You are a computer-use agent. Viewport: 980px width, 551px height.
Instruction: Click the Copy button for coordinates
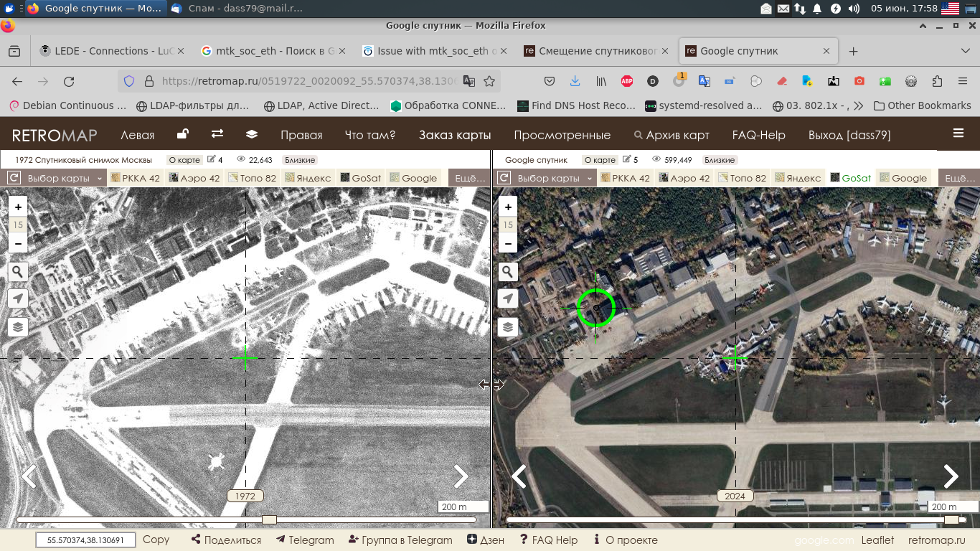tap(155, 540)
